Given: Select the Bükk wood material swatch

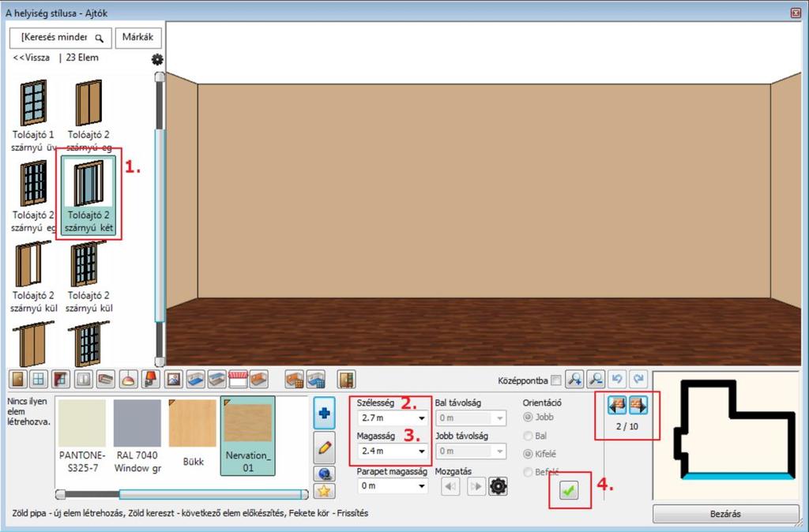Looking at the screenshot, I should pos(193,433).
